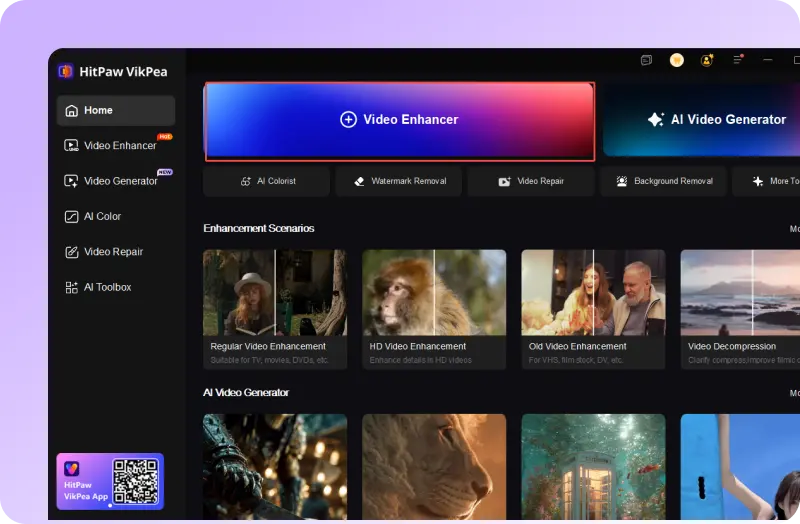Click the Home house icon
Image resolution: width=800 pixels, height=524 pixels.
tap(71, 111)
